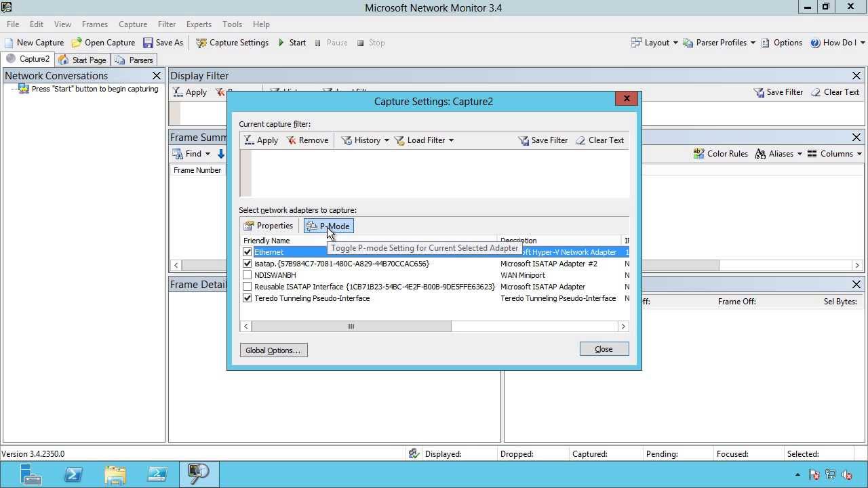Screen dimensions: 868x488
Task: Open the Layout dropdown
Action: [654, 43]
